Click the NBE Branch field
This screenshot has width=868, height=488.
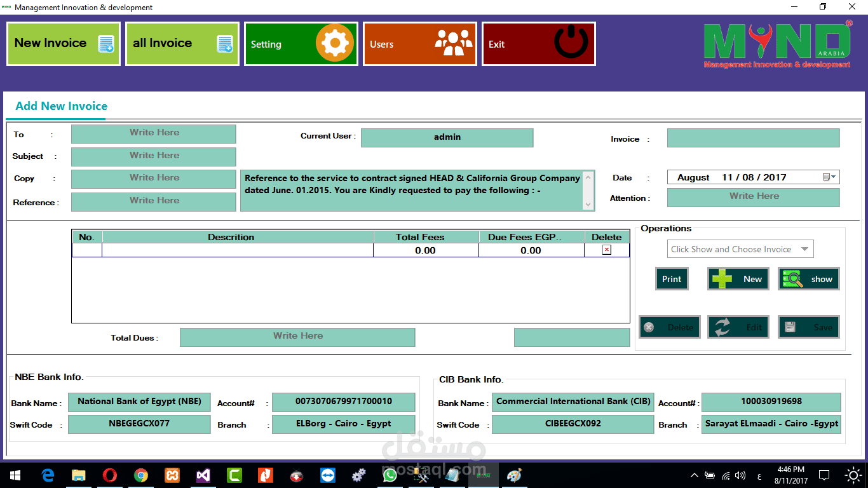click(x=343, y=424)
